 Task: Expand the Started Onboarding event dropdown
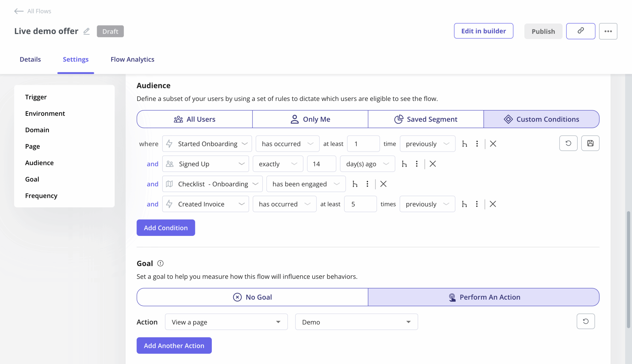pyautogui.click(x=207, y=144)
